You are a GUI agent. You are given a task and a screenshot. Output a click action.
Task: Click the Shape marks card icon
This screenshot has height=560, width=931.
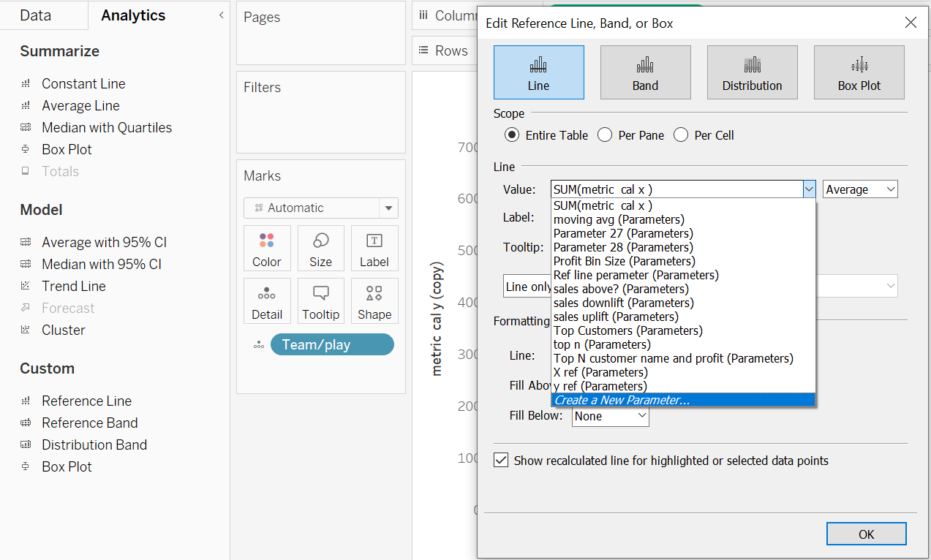click(x=374, y=301)
